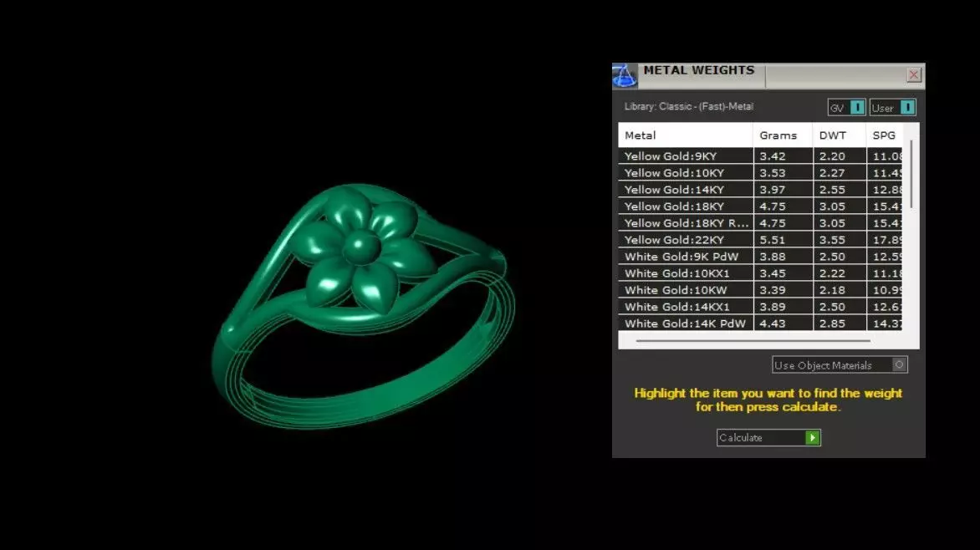This screenshot has height=550, width=980.
Task: Toggle the GV library switch
Action: click(847, 108)
